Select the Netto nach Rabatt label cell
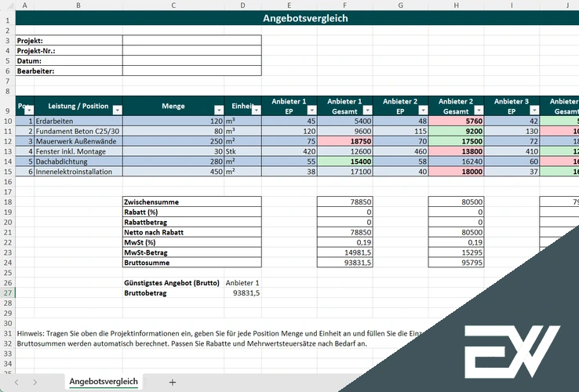 click(x=192, y=232)
